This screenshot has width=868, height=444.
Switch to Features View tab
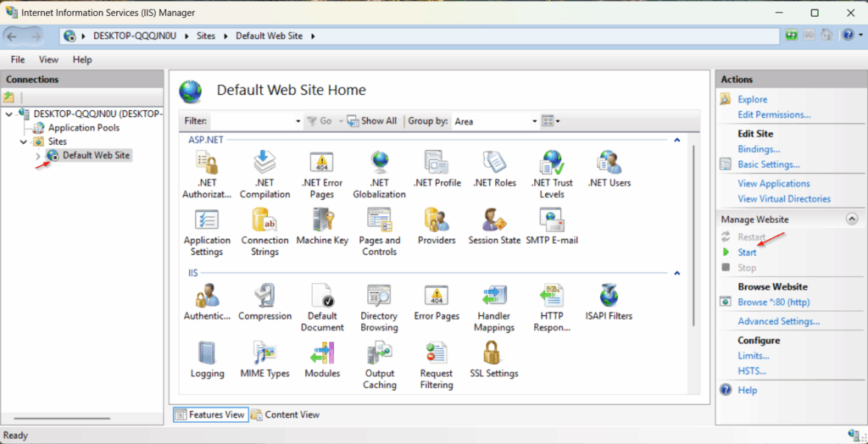[x=210, y=414]
